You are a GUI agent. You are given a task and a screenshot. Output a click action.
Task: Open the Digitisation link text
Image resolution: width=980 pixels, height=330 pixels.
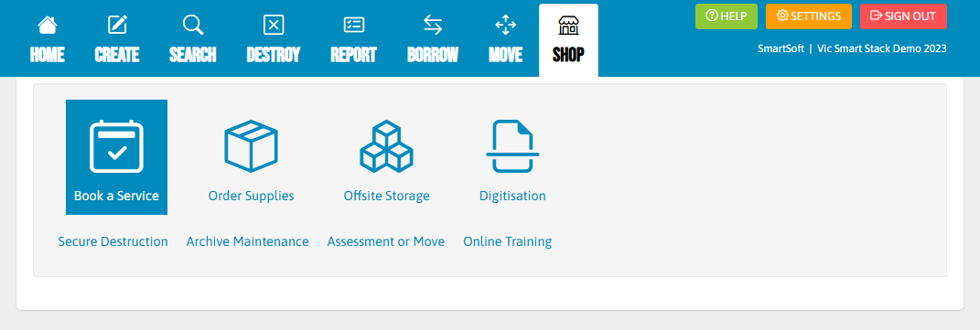pos(512,196)
